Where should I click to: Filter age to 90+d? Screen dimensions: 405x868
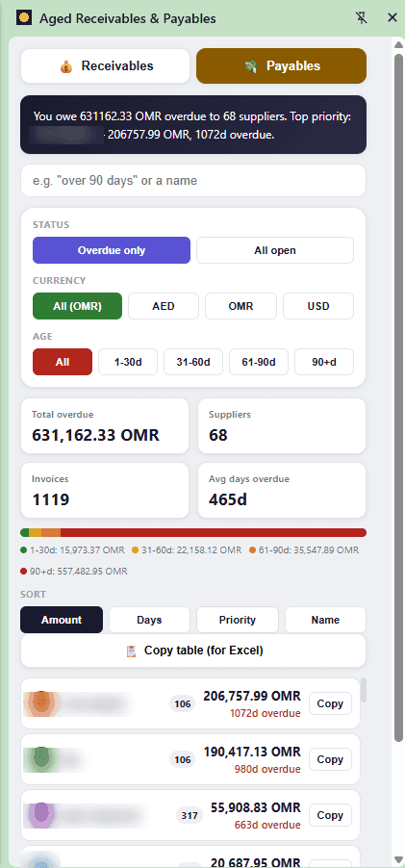(323, 362)
